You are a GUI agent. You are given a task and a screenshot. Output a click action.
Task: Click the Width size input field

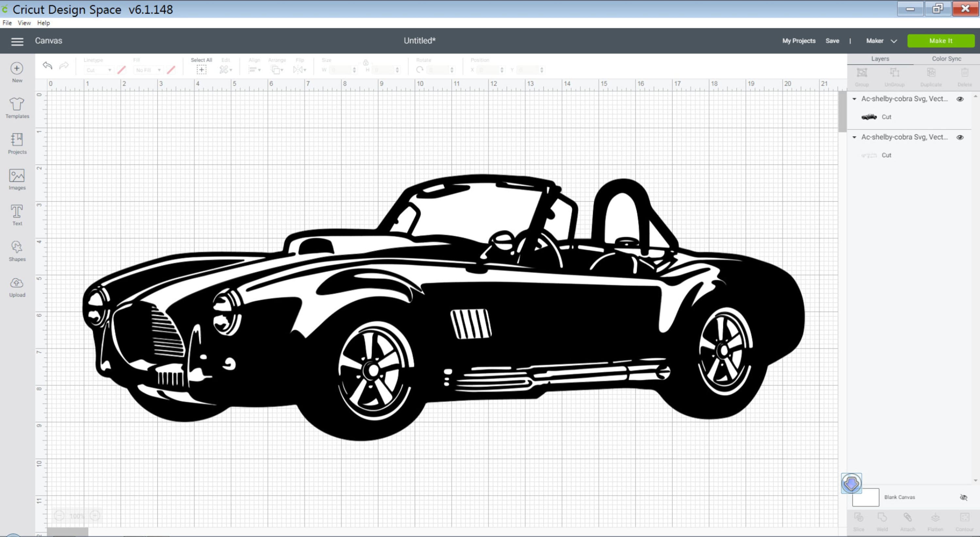tap(340, 70)
